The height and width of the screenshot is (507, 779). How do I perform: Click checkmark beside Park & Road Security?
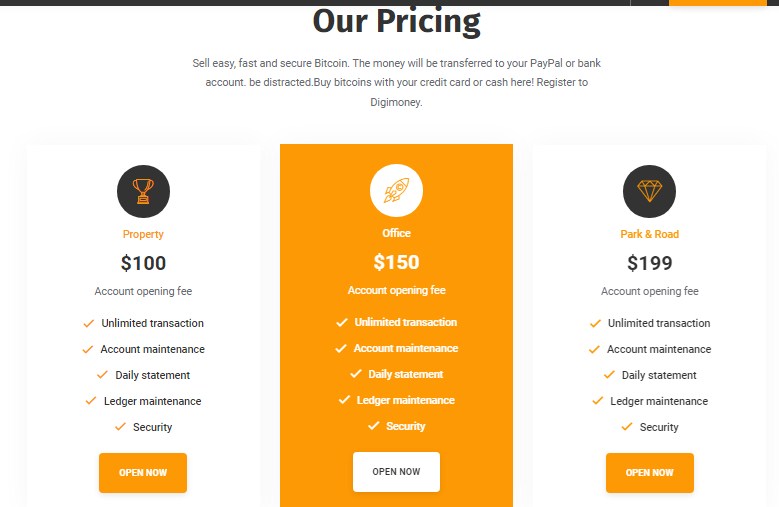pos(627,427)
